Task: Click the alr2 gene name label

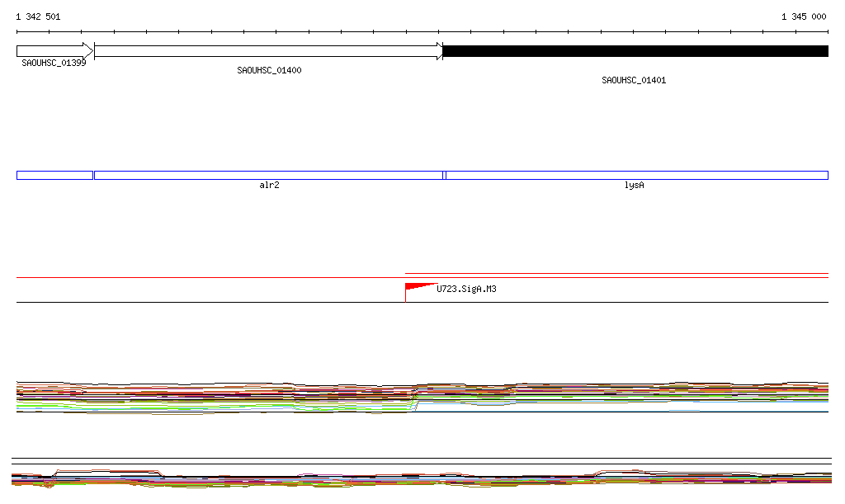Action: click(269, 186)
